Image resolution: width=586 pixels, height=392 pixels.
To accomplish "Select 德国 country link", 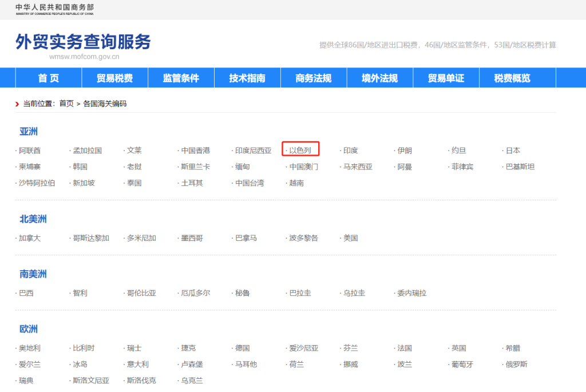I will 242,348.
